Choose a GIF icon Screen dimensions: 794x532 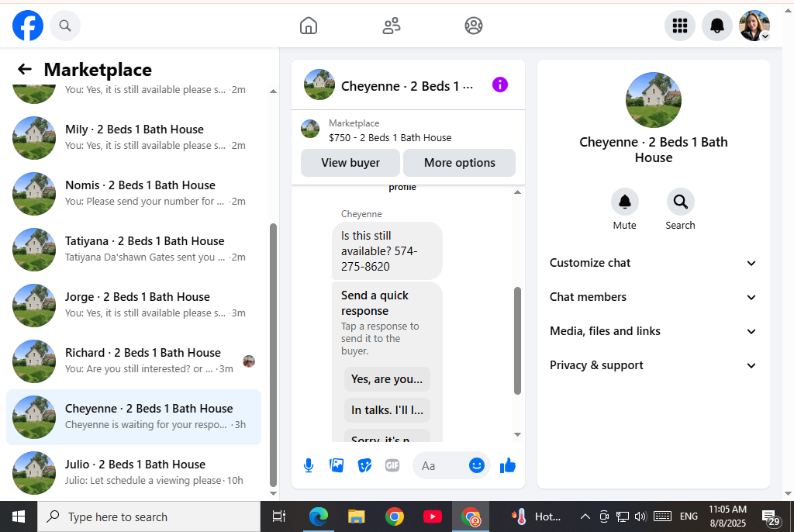[392, 465]
